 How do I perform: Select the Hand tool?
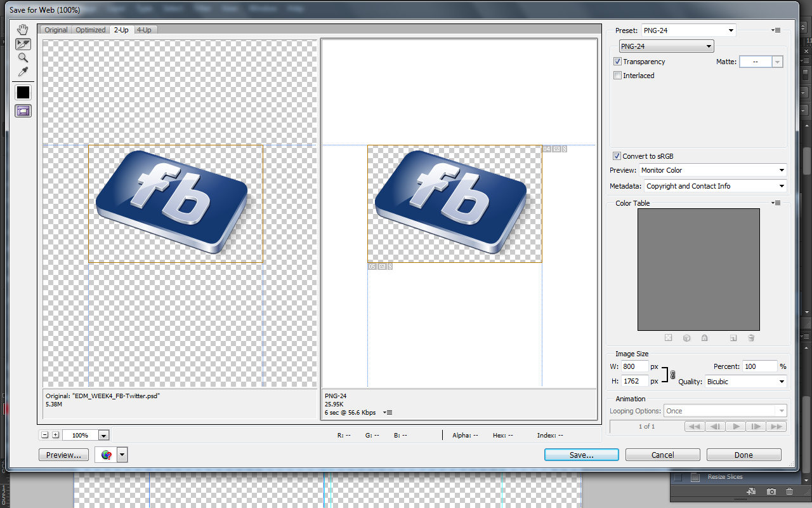[23, 30]
